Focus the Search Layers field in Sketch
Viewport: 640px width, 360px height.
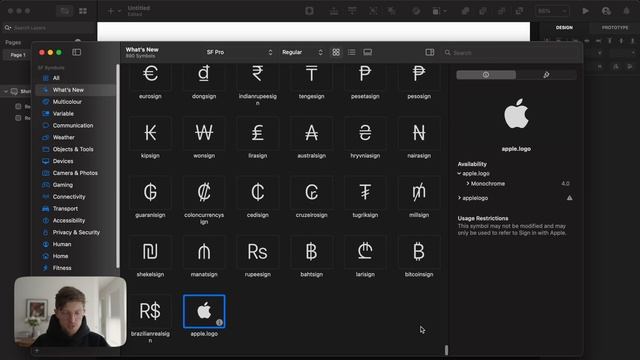[47, 28]
